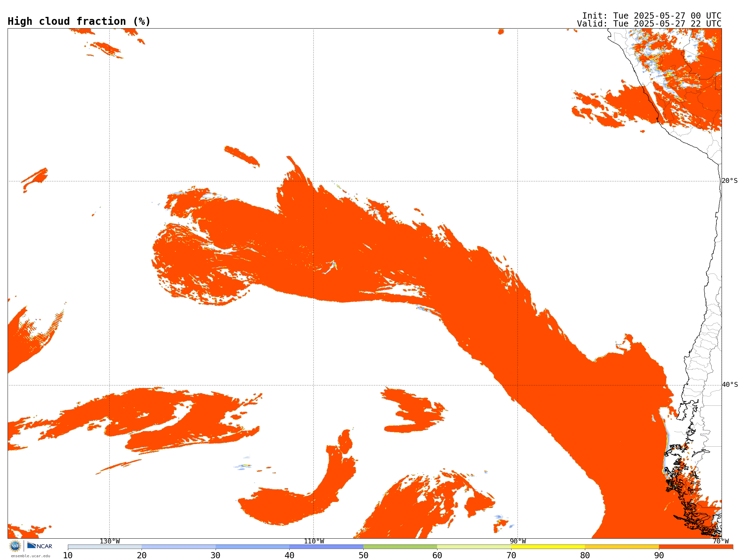Click the colorbar tick label 20
This screenshot has width=744, height=560.
coord(142,555)
